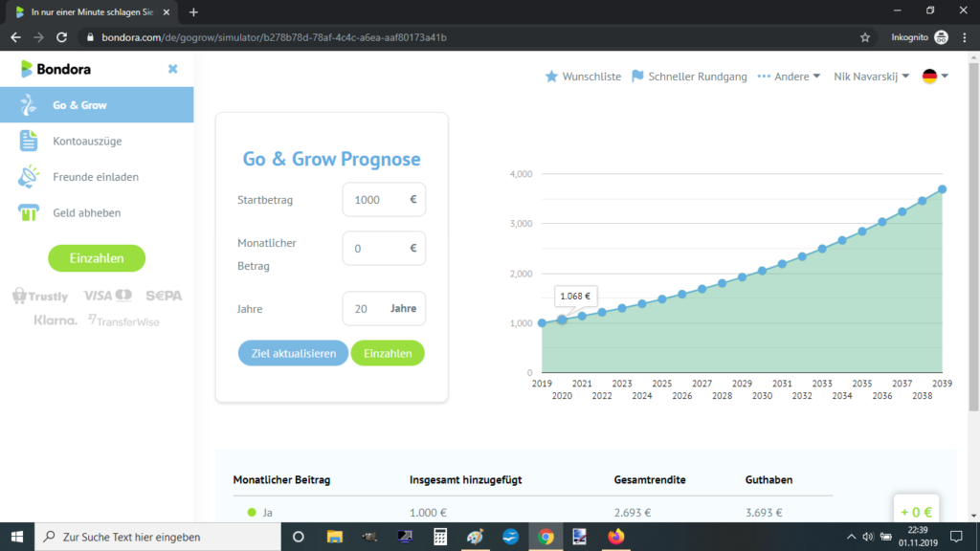This screenshot has width=980, height=551.
Task: Open the notification center icon
Action: coord(956,537)
